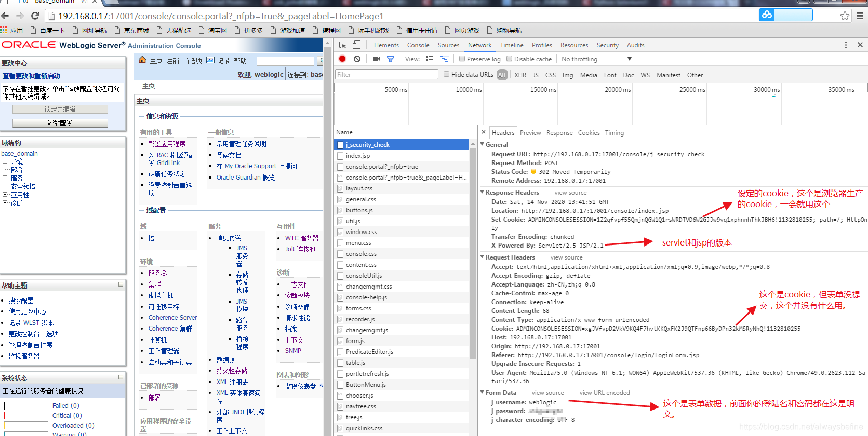The image size is (868, 436).
Task: Toggle the network filter funnel icon
Action: [x=391, y=59]
